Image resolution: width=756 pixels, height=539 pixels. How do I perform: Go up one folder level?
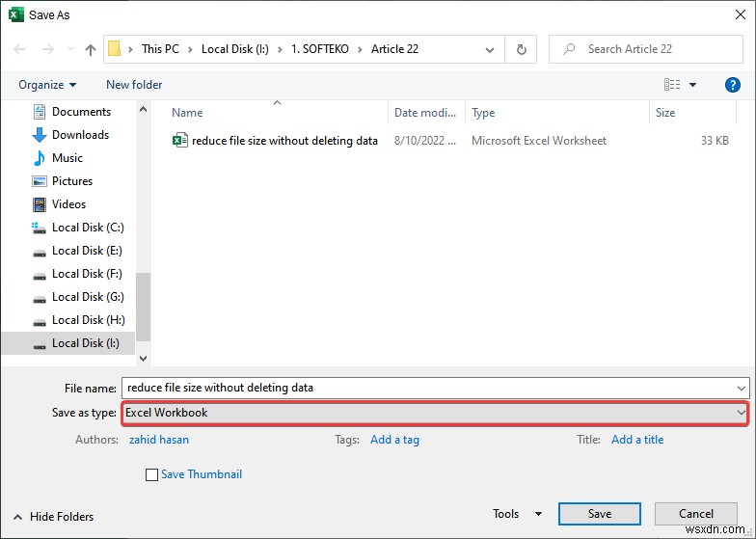point(91,49)
